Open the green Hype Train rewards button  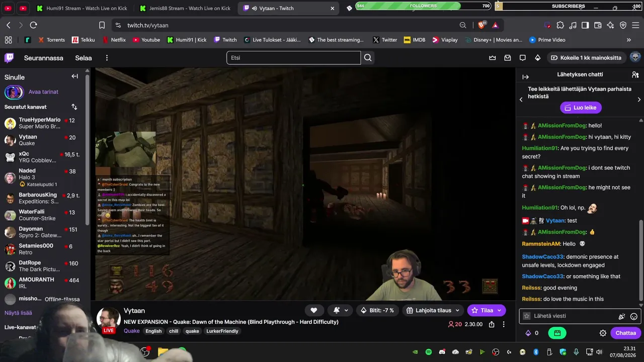pyautogui.click(x=557, y=333)
